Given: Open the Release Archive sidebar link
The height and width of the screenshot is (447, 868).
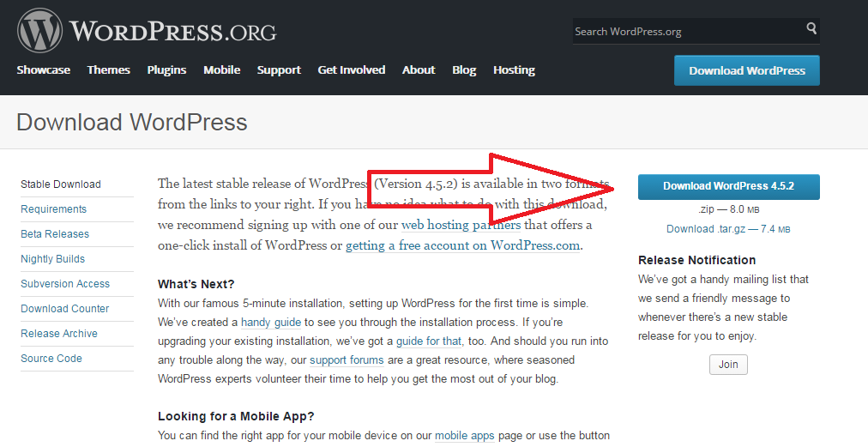Looking at the screenshot, I should [x=59, y=334].
